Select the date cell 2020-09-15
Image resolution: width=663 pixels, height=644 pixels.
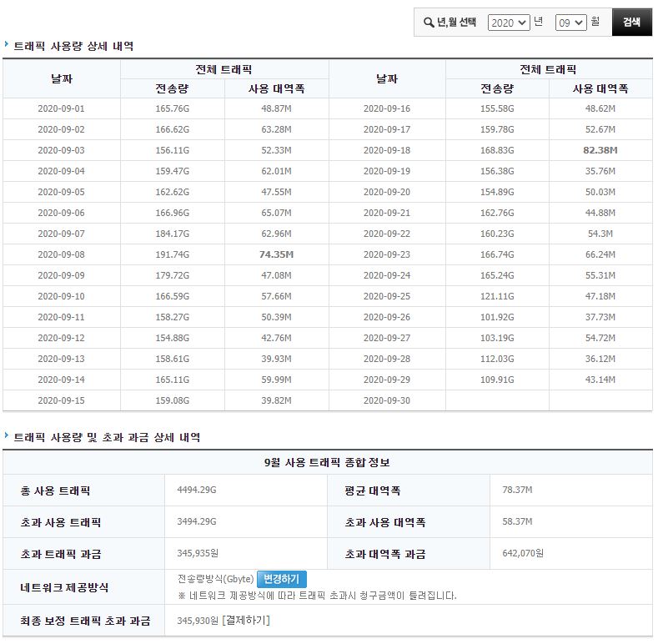pyautogui.click(x=62, y=400)
